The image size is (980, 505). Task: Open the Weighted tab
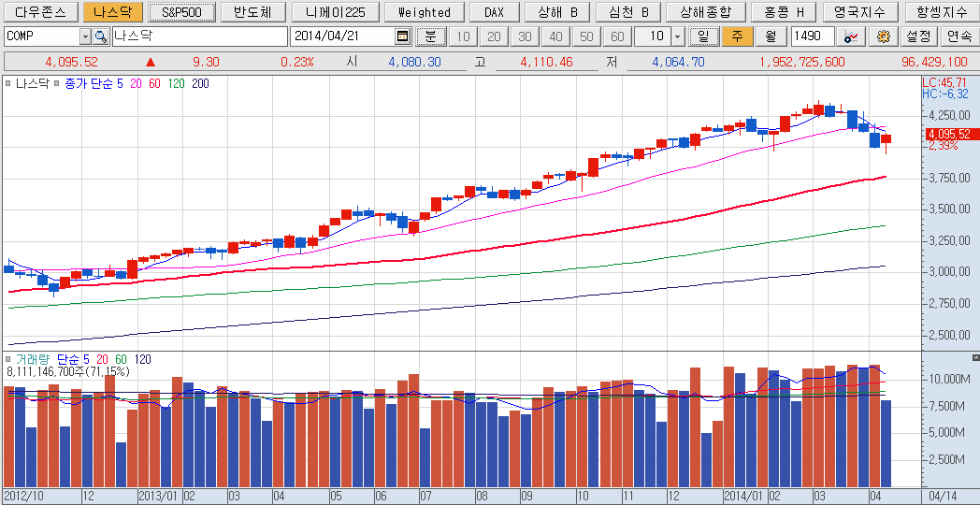424,12
